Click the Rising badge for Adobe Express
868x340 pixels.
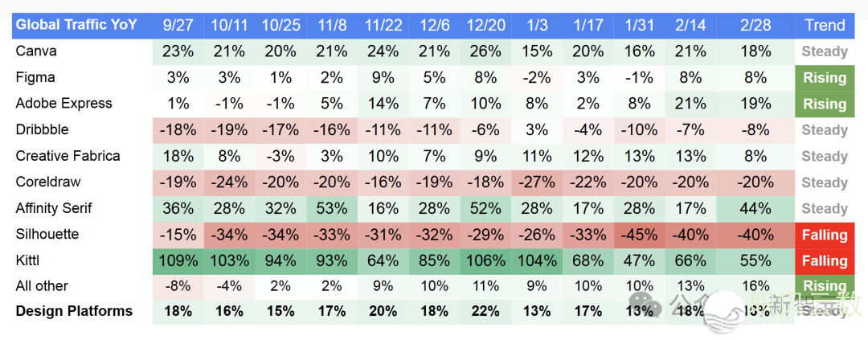825,104
